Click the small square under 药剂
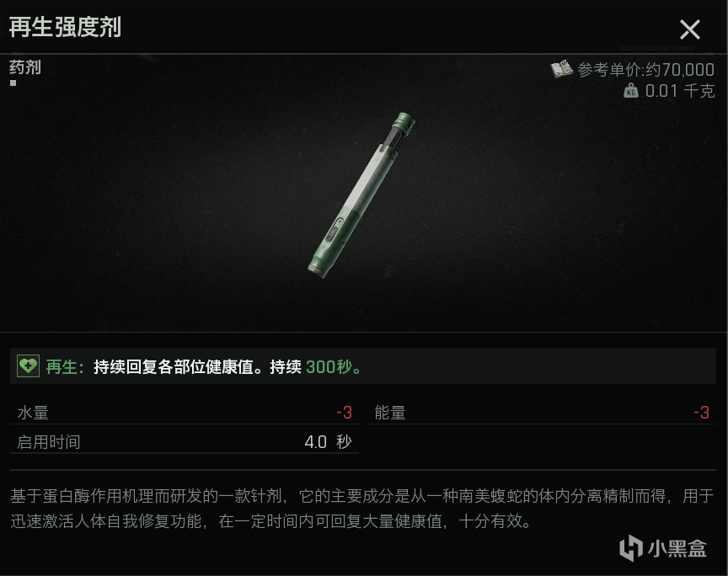This screenshot has width=728, height=576. (x=13, y=83)
